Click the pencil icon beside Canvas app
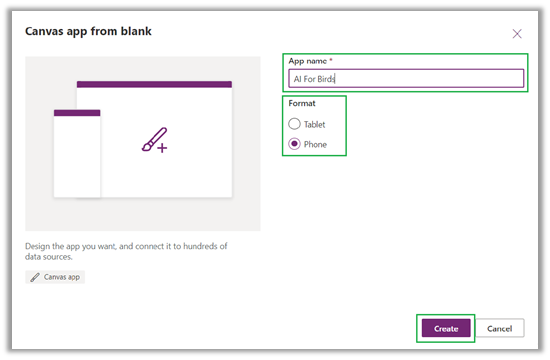The image size is (550, 360). click(x=34, y=277)
